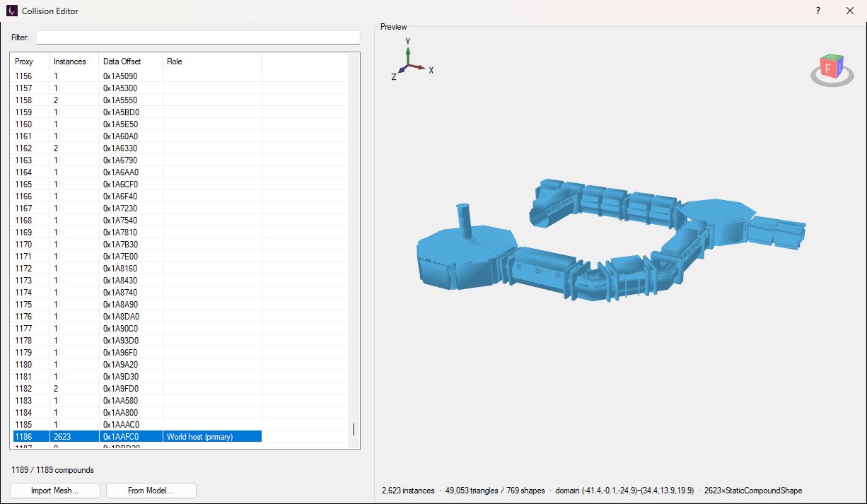
Task: Select proxy row 1157
Action: (137, 88)
